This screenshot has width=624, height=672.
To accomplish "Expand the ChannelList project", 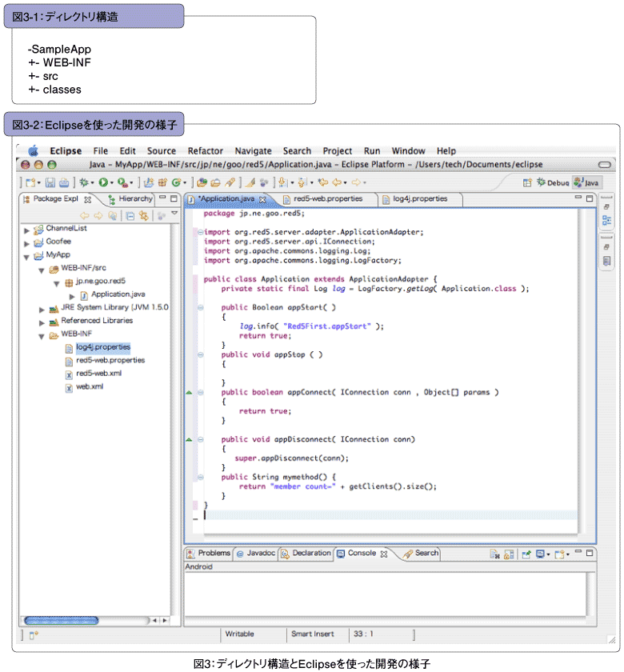I will (x=26, y=230).
